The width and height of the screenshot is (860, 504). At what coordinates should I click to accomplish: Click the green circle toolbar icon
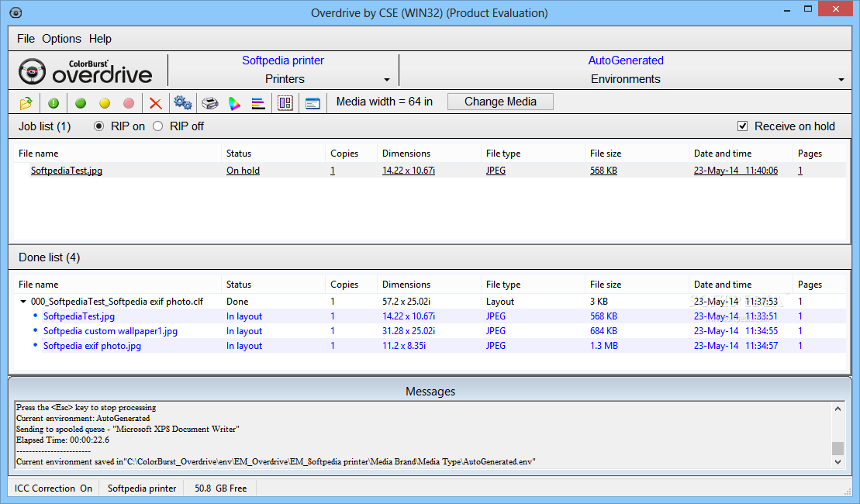click(x=81, y=103)
